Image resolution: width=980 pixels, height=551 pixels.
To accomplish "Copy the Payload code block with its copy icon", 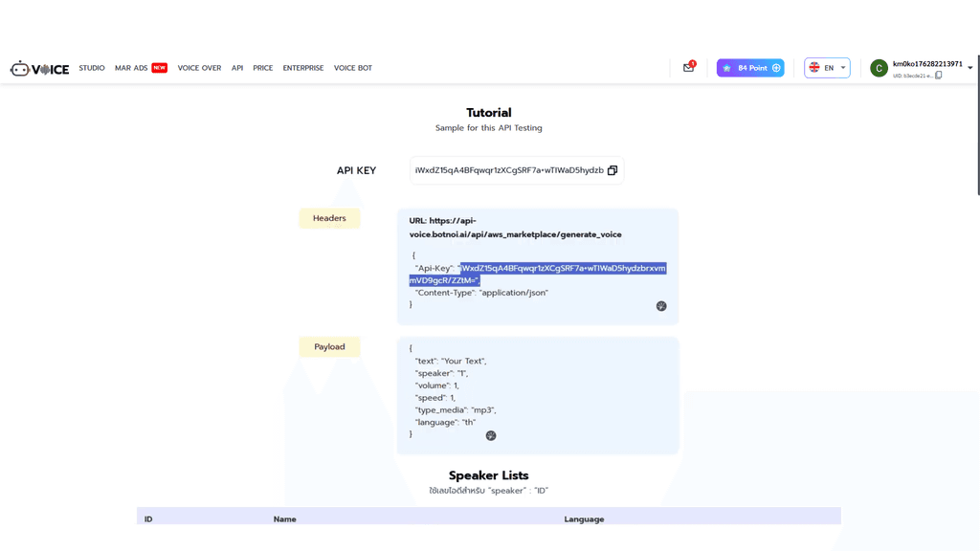I will [x=491, y=434].
